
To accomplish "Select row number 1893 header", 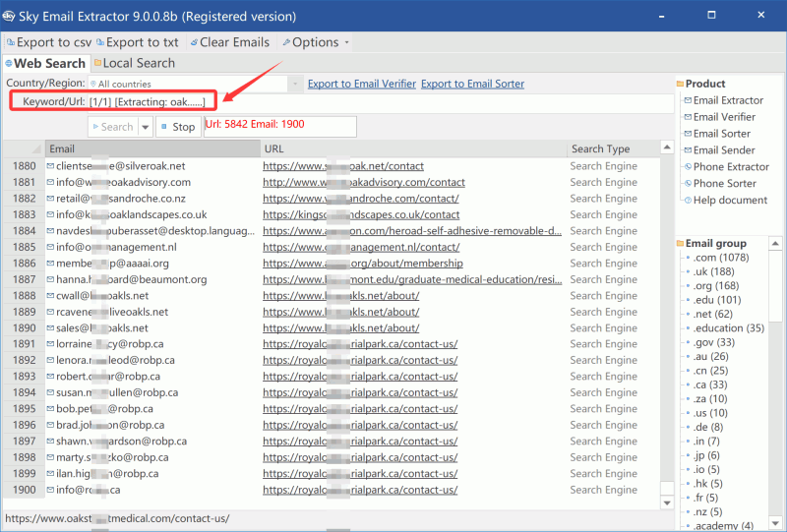I will click(x=24, y=377).
